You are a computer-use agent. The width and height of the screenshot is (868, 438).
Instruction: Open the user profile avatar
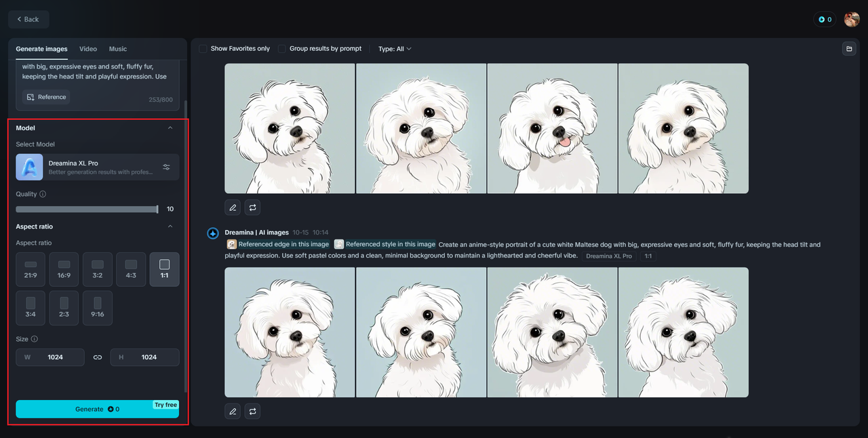(x=852, y=20)
